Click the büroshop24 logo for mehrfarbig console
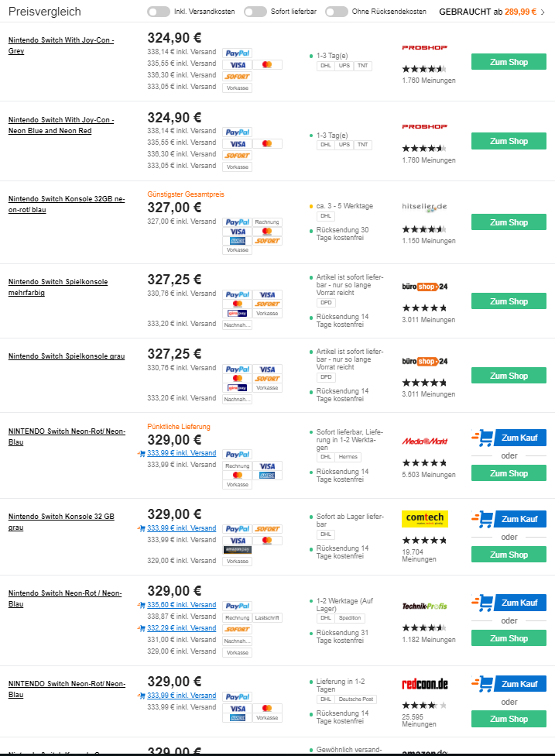 click(424, 287)
